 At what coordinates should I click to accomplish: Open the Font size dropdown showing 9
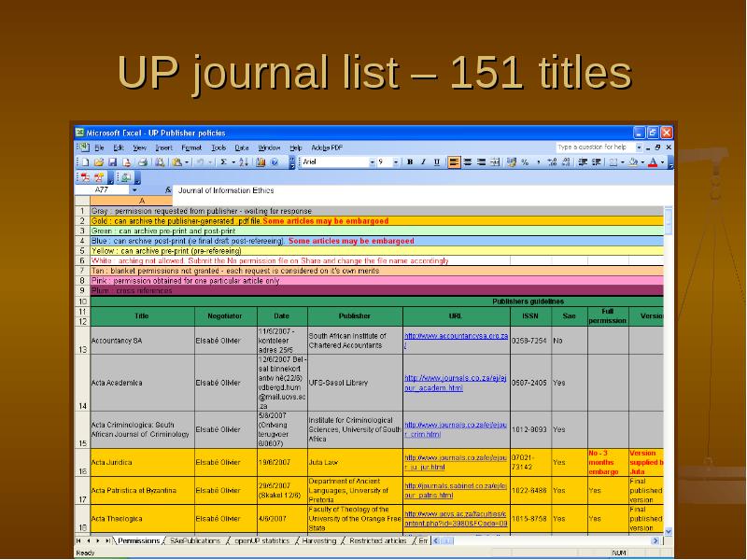[395, 162]
